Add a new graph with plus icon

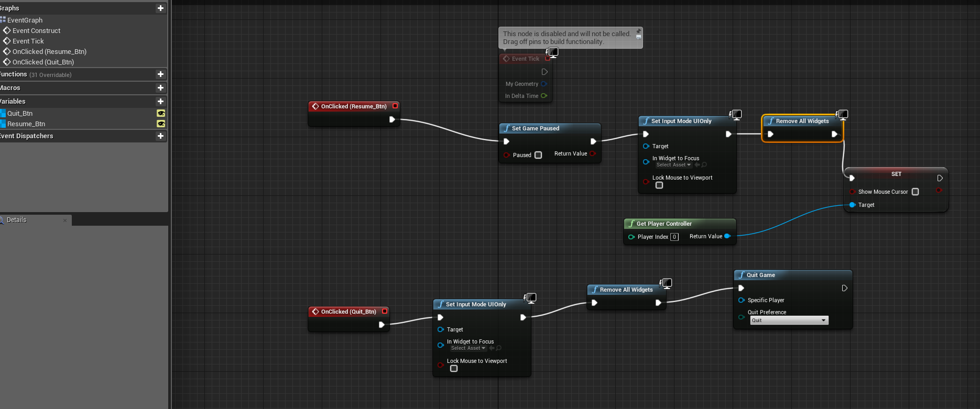click(x=160, y=8)
